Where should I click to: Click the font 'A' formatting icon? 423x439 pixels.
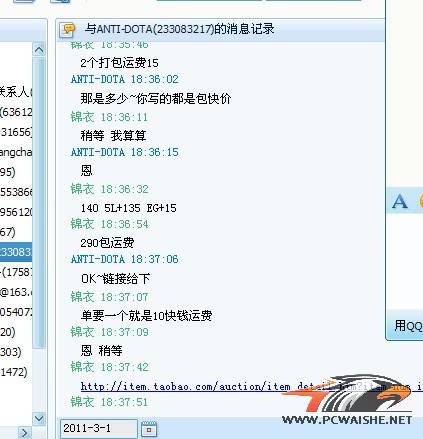[400, 201]
